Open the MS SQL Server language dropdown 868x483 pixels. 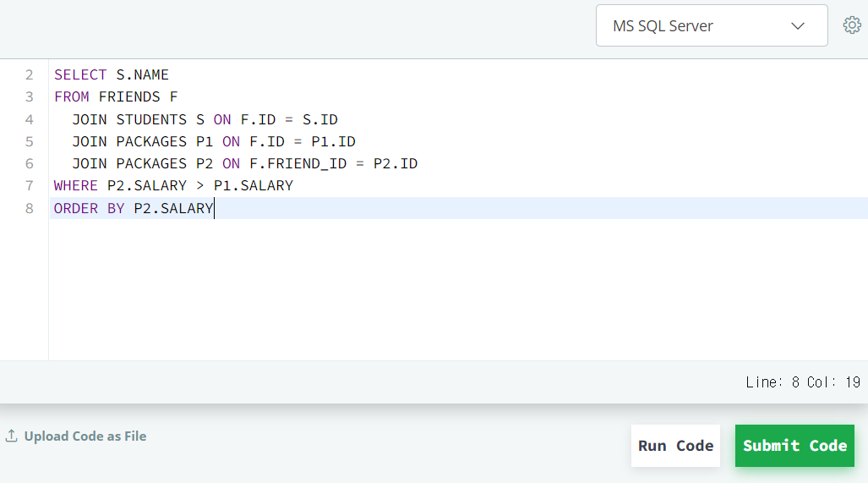(x=712, y=25)
